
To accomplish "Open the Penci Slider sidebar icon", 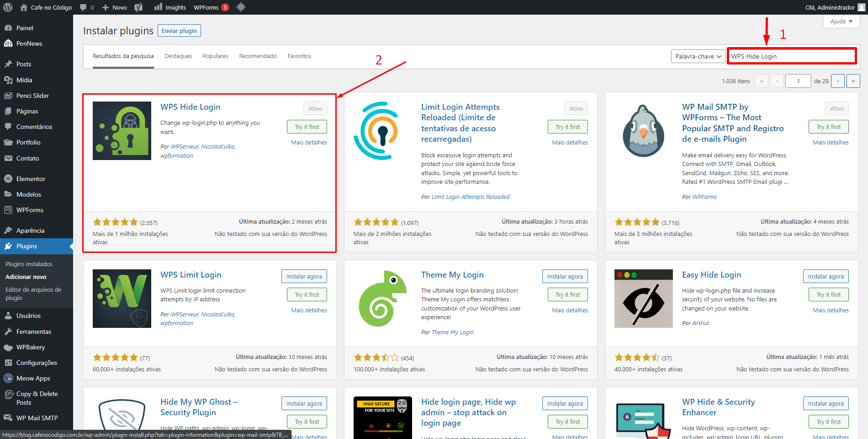I will [8, 96].
